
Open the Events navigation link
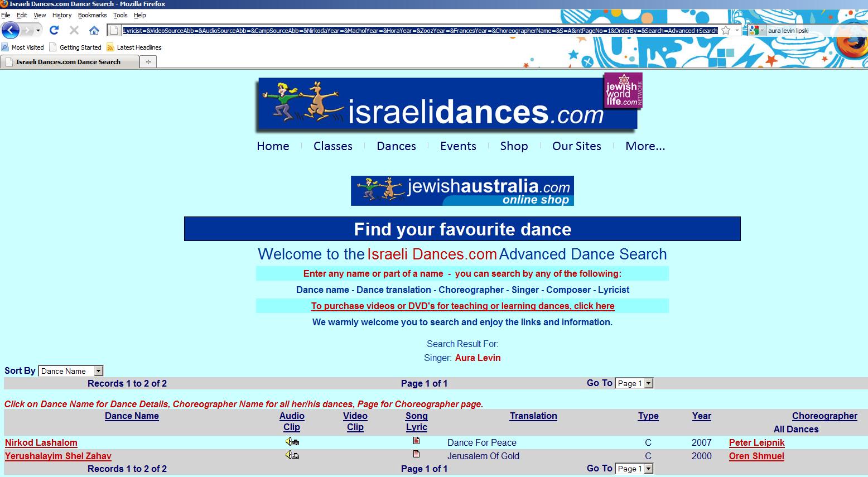458,146
